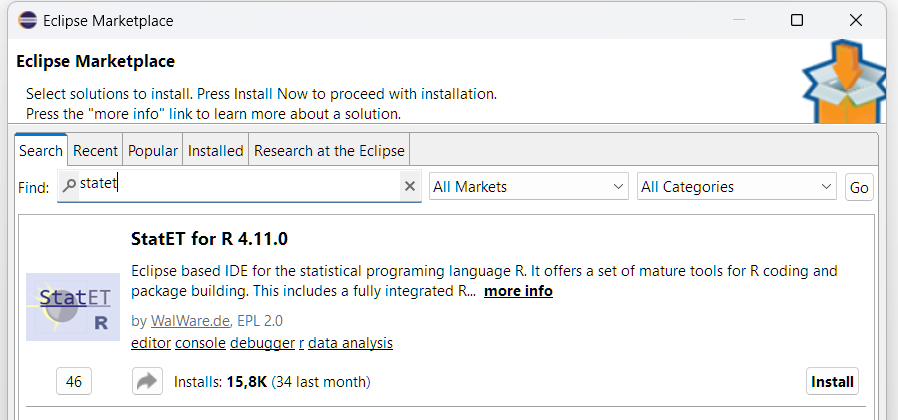
Task: Open Research at the Eclipse tab
Action: [x=329, y=151]
